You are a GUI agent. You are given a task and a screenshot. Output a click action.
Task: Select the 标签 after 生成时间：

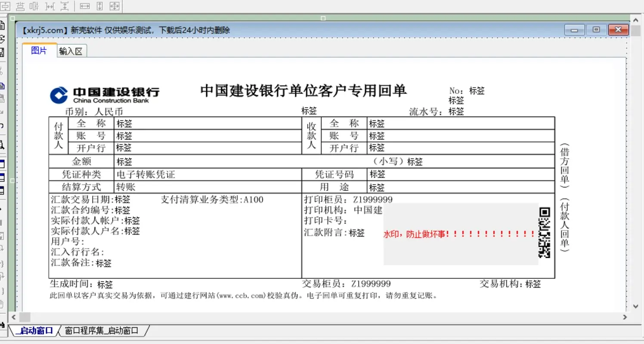pyautogui.click(x=105, y=285)
